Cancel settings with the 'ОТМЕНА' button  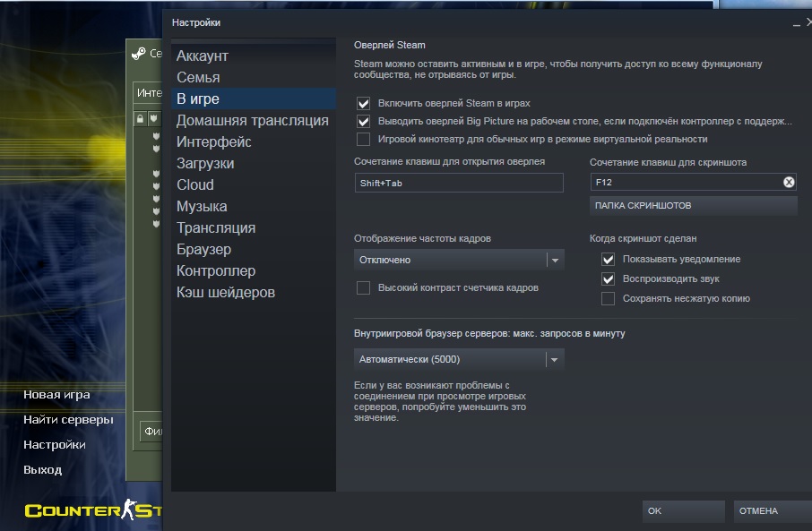click(x=773, y=510)
